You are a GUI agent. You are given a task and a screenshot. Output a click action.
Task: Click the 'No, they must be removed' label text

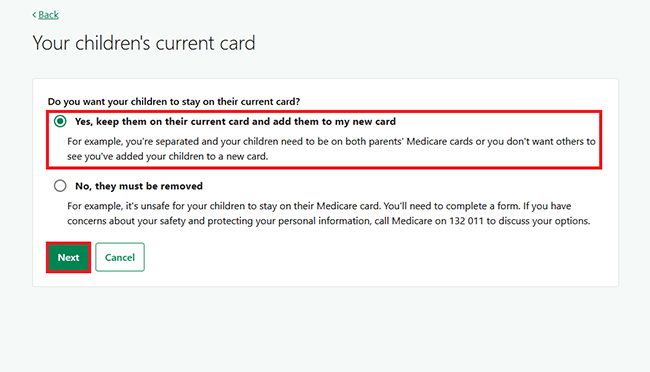139,186
